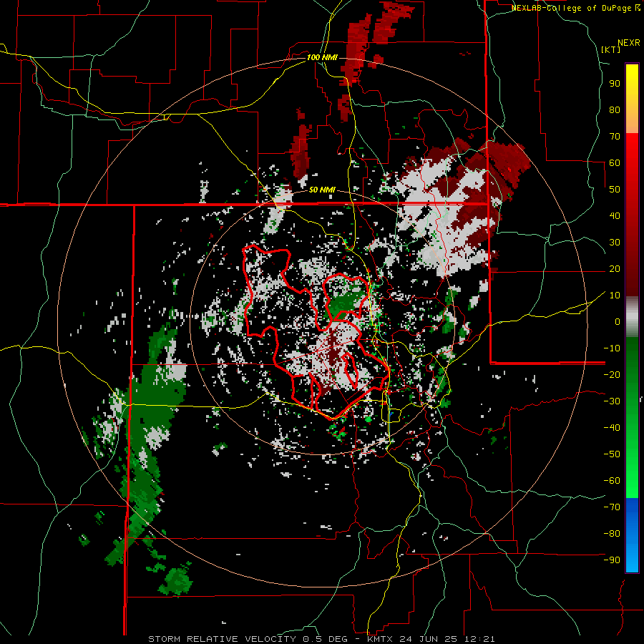Click the -40 value on the velocity scale
Viewport: 644px width, 644px height.
(612, 428)
